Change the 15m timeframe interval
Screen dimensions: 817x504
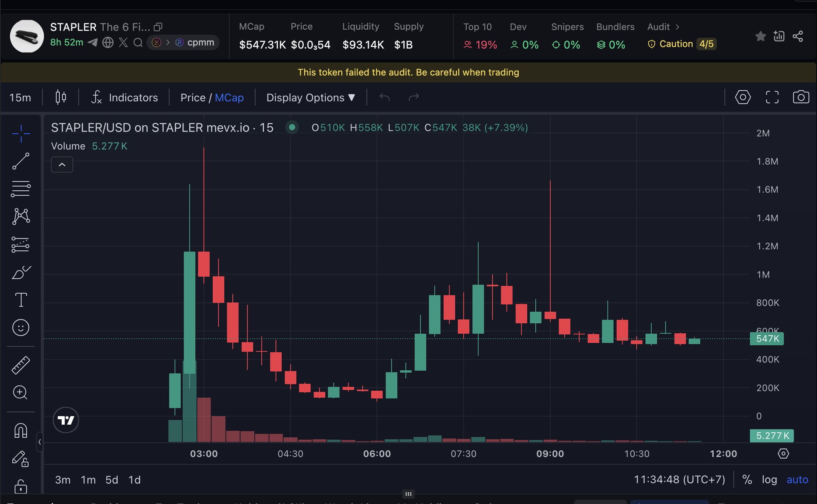(x=20, y=97)
